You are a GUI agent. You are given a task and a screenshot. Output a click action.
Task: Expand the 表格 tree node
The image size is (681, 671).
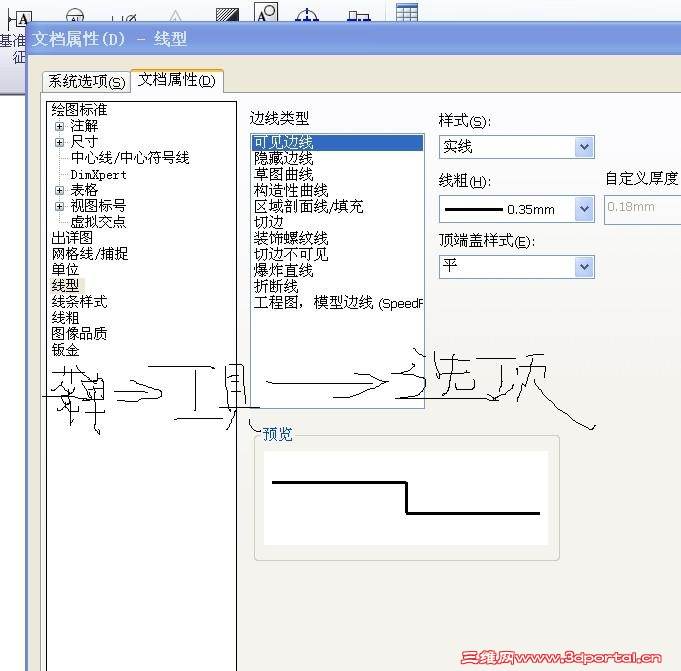tap(60, 190)
